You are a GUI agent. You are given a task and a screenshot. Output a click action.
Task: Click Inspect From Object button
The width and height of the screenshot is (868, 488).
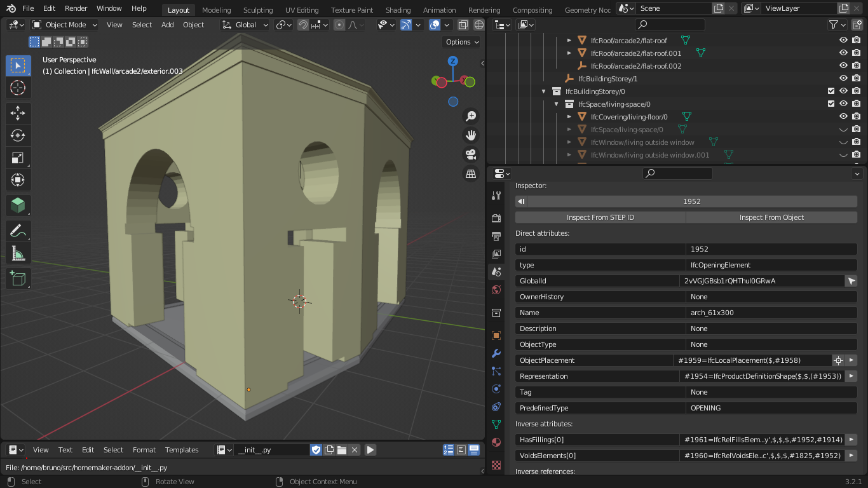(771, 217)
